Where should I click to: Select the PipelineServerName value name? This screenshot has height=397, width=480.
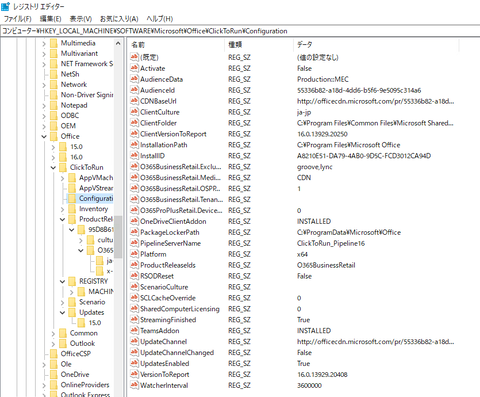[170, 243]
